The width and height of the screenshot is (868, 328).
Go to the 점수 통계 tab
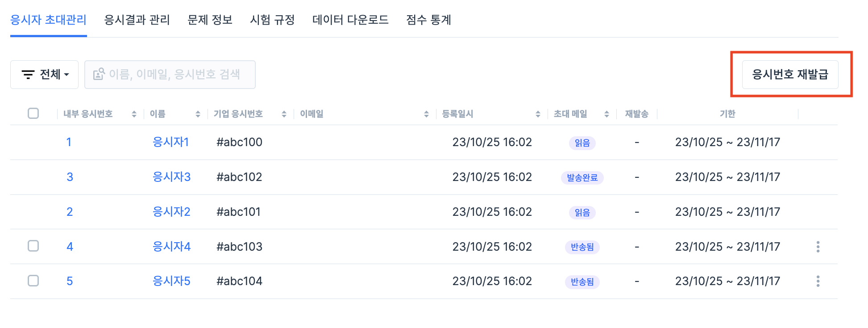428,20
